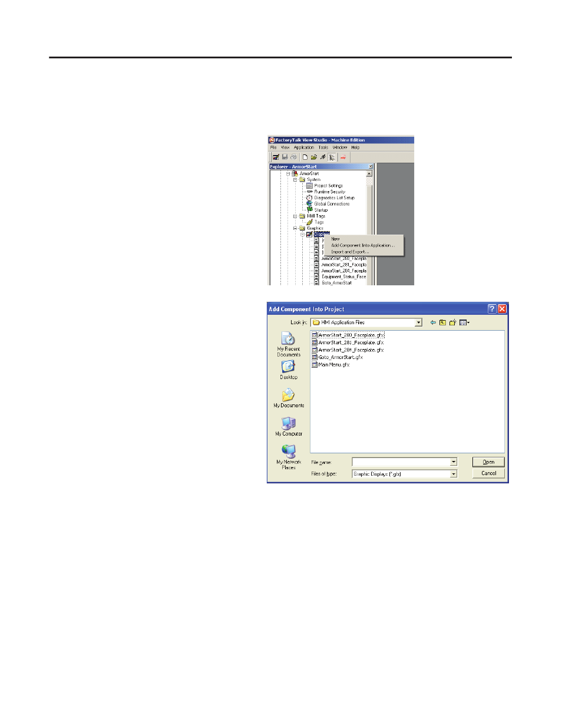Select AmorStart_280_Facepla display in Explorer tree
Screen dimensions: 562x728
click(344, 259)
